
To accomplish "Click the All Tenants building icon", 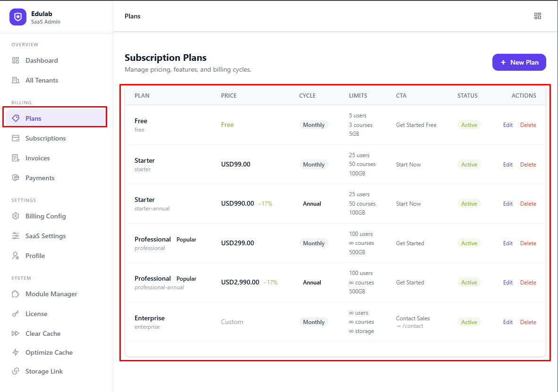I will pos(16,80).
